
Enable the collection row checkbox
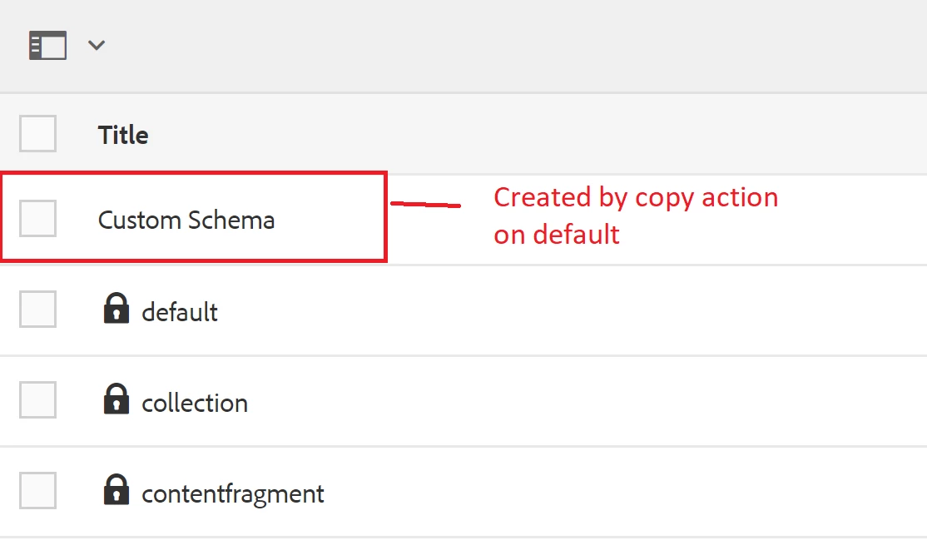click(x=37, y=400)
